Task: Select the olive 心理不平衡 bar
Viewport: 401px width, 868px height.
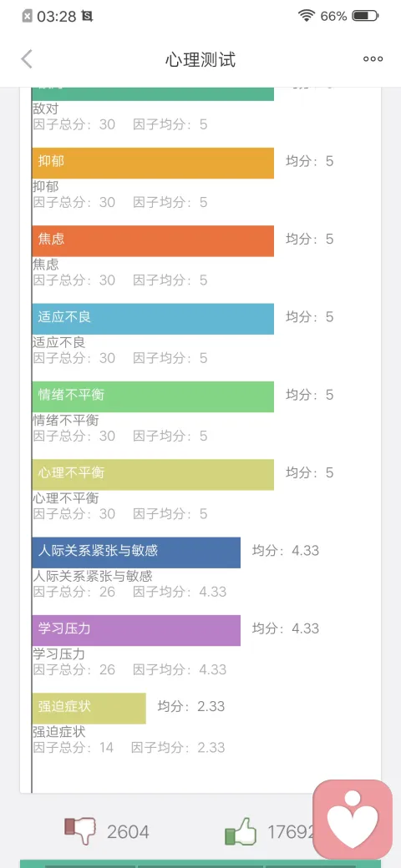Action: click(x=153, y=474)
